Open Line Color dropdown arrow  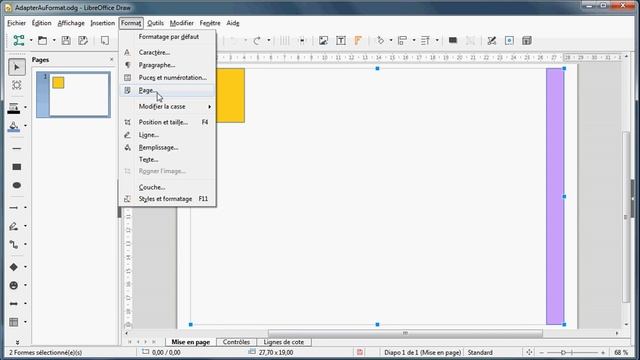click(x=25, y=108)
